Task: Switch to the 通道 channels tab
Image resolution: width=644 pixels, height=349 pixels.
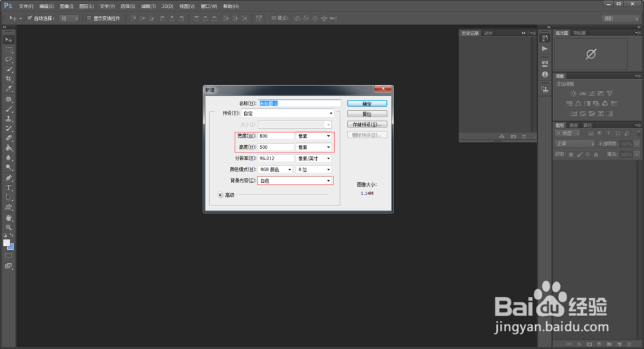Action: tap(574, 125)
